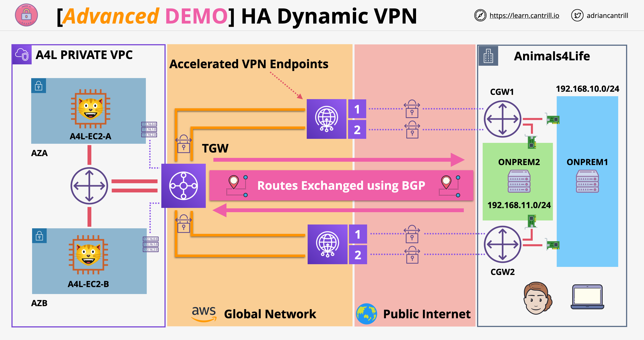Click the VPC cloud shield icon
The width and height of the screenshot is (644, 340).
coord(22,54)
